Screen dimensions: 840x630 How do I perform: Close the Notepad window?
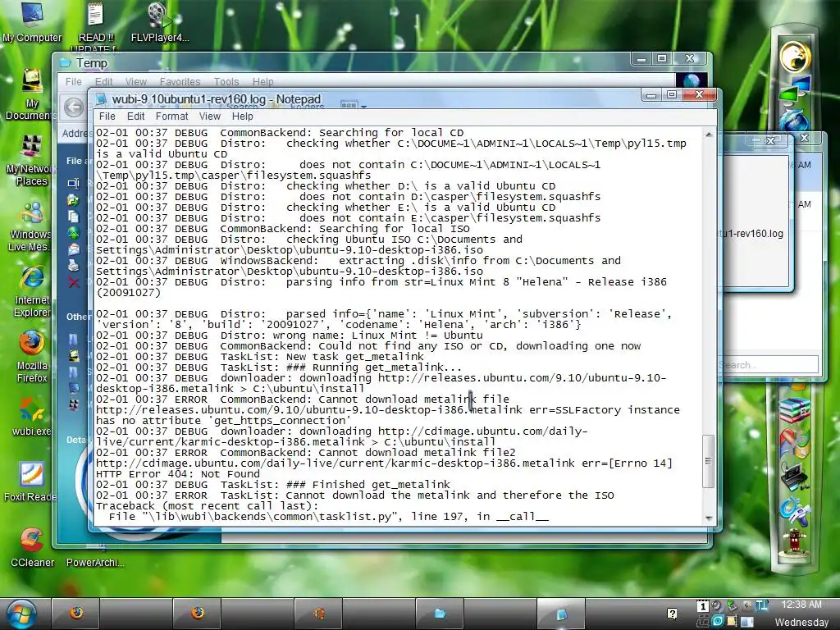(x=699, y=95)
